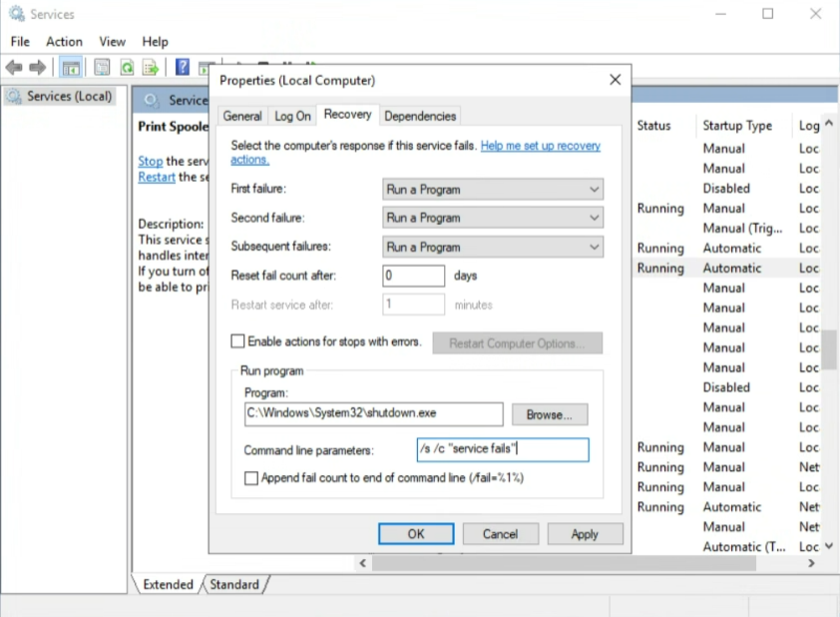Screen dimensions: 840x617
Task: Open the First failure dropdown
Action: (x=493, y=189)
